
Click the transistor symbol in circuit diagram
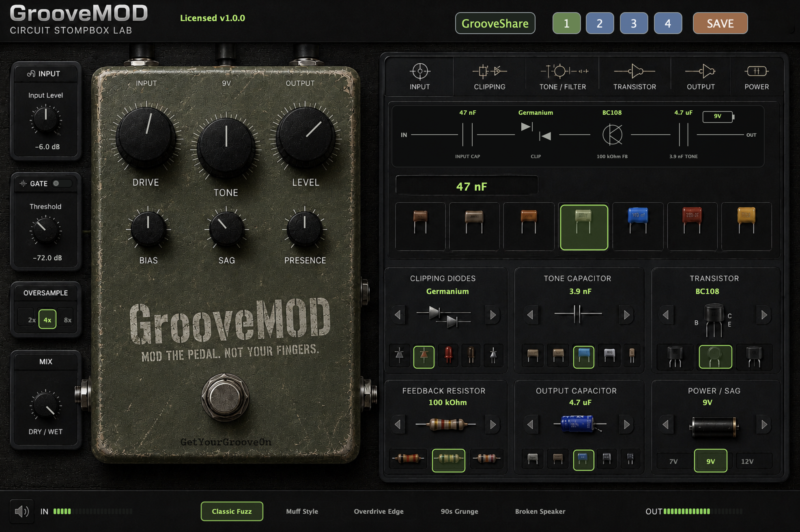(x=612, y=135)
